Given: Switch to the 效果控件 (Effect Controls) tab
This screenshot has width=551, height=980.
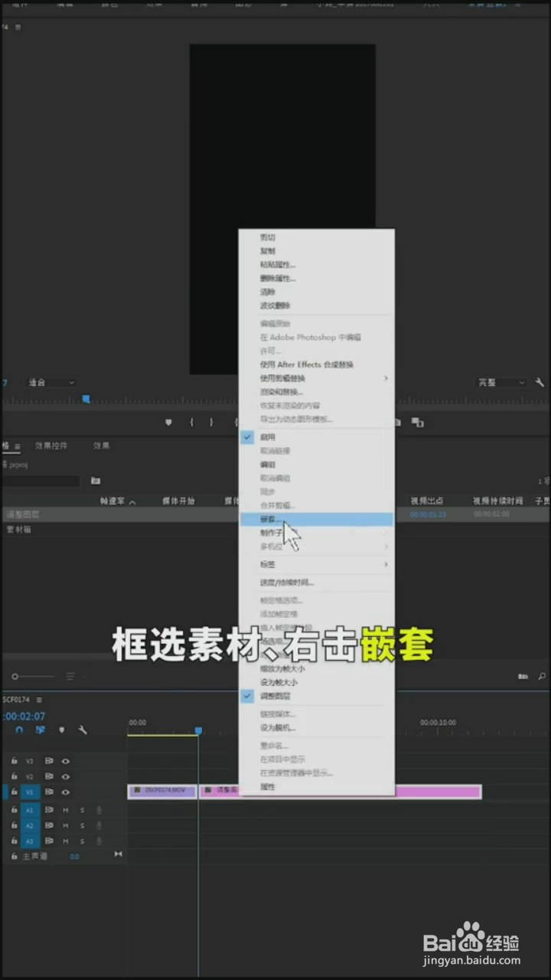Looking at the screenshot, I should (51, 446).
